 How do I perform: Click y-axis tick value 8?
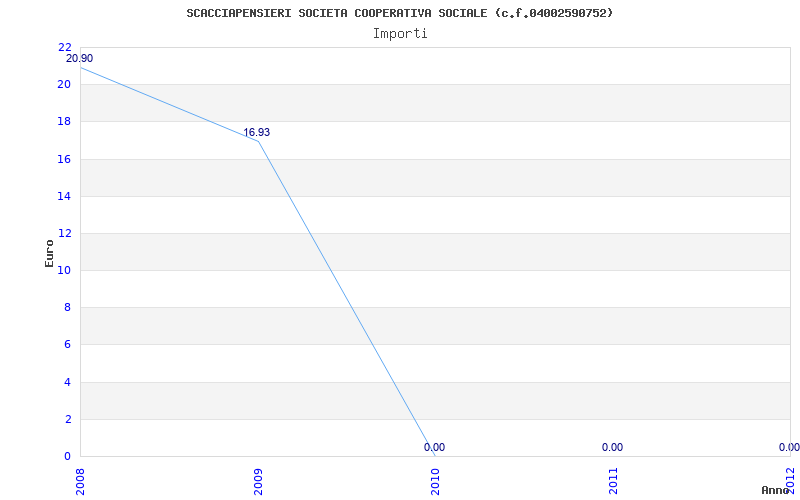click(x=67, y=308)
